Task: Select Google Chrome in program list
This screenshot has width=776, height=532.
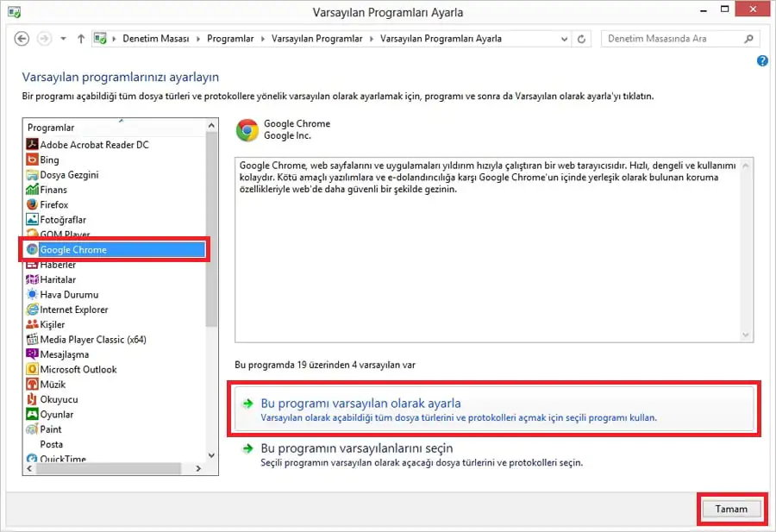Action: 115,249
